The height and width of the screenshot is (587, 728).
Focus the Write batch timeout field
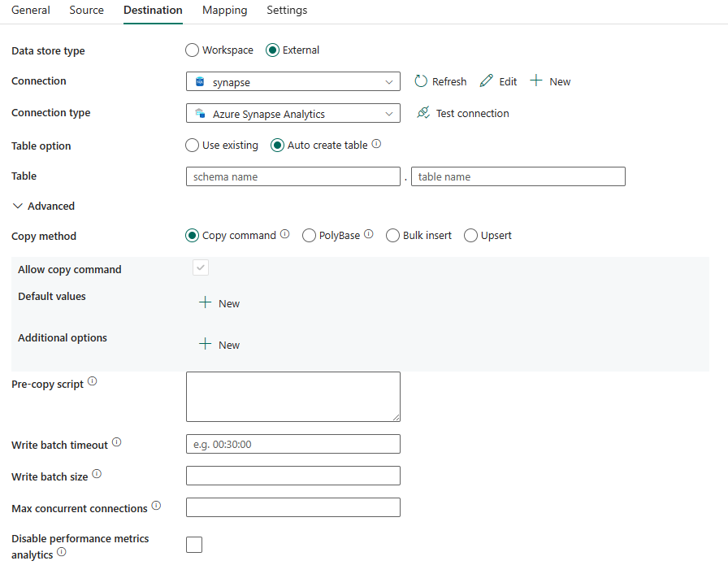coord(293,444)
